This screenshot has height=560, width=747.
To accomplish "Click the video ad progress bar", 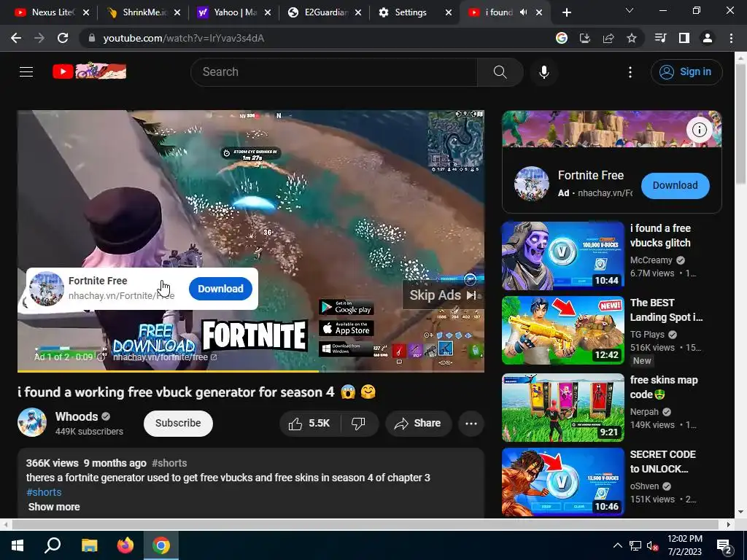I will [x=251, y=371].
